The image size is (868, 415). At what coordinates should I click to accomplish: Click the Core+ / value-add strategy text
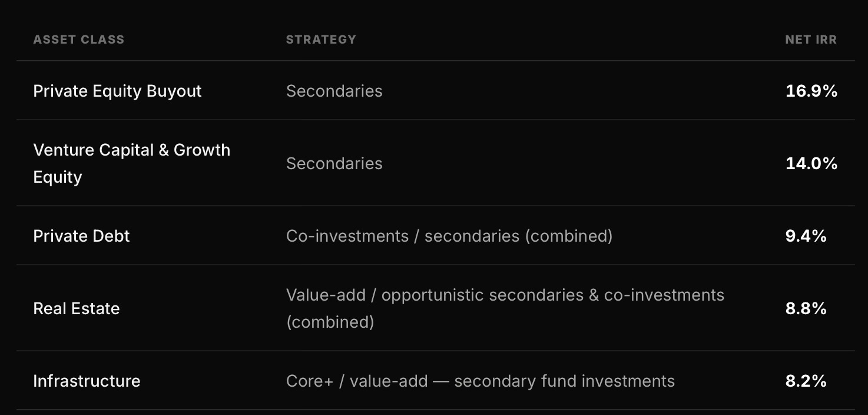tap(481, 381)
